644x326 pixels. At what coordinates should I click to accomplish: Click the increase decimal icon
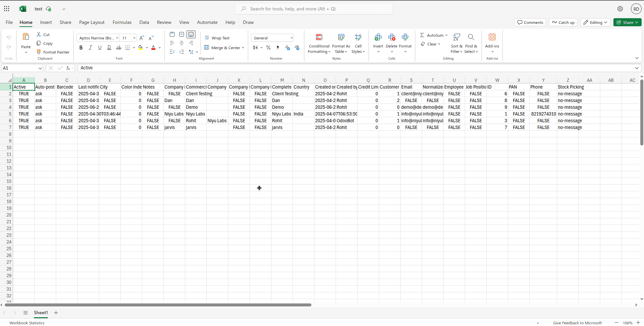(288, 47)
